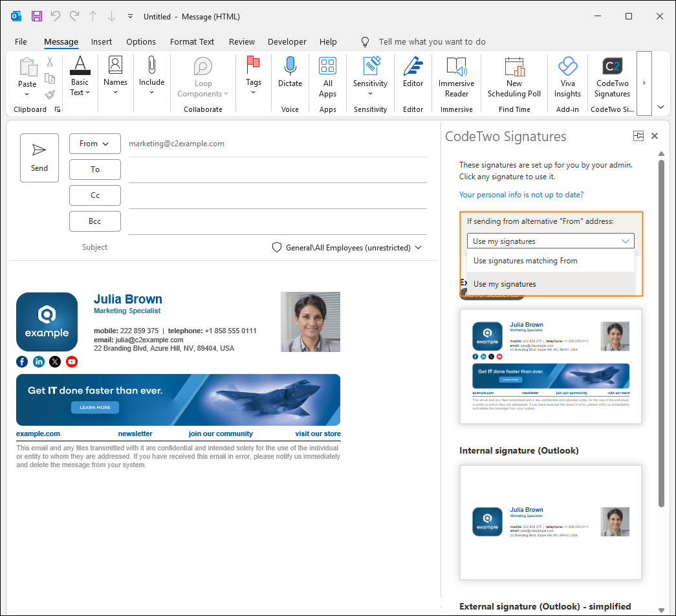676x616 pixels.
Task: Click the Copy icon
Action: pyautogui.click(x=50, y=78)
